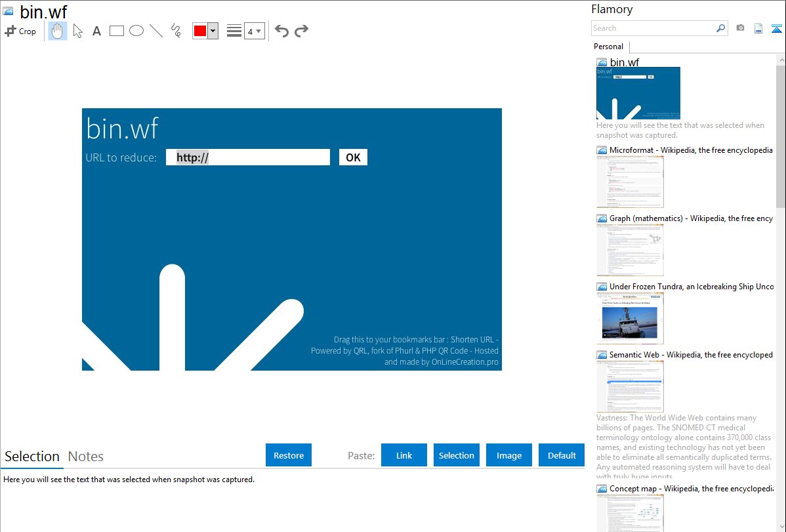The image size is (786, 532).
Task: Click the sidebar vertical scrollbar thumb
Action: click(x=781, y=135)
